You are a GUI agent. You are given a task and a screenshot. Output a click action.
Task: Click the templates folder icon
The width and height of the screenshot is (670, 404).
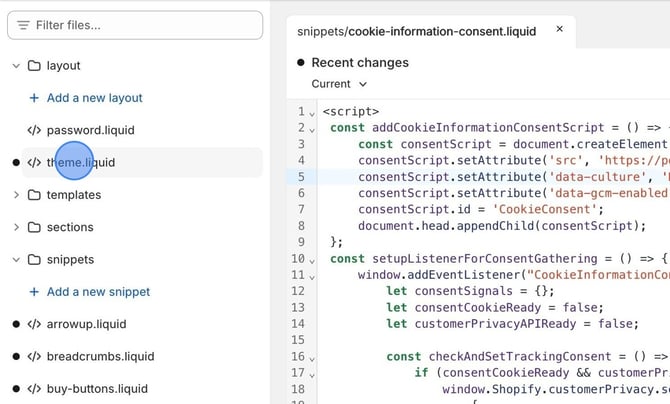(x=34, y=195)
